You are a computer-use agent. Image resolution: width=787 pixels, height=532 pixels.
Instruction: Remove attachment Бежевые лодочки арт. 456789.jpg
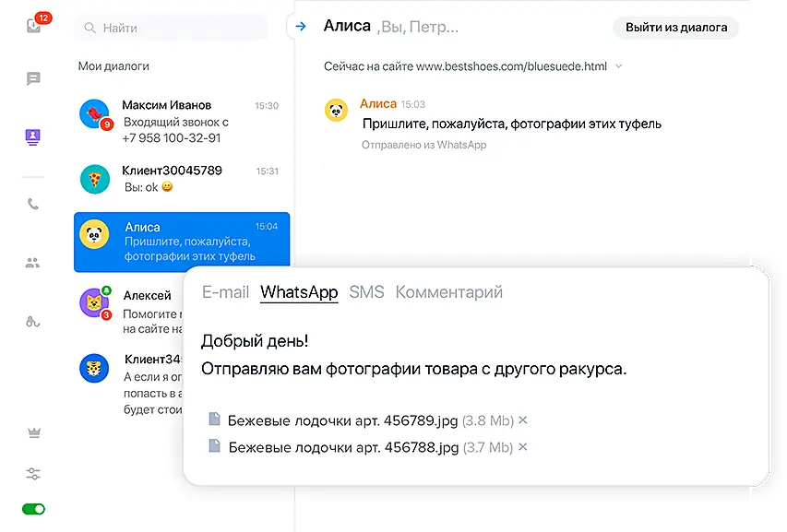point(523,420)
